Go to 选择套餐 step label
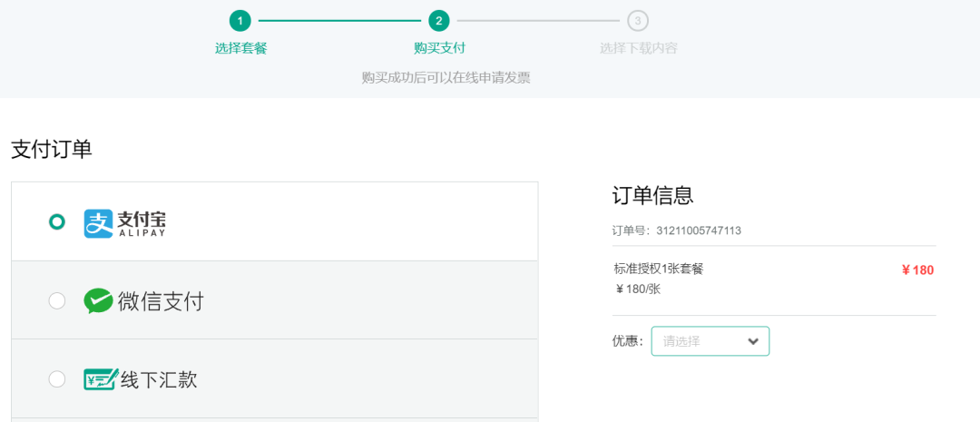Screen dimensions: 980x422 (240, 48)
